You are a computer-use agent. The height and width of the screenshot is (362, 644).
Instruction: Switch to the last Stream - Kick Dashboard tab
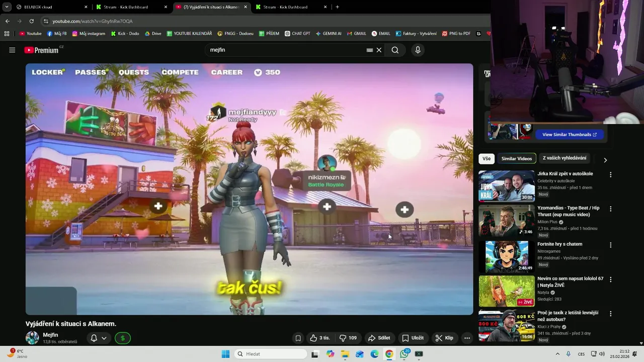pyautogui.click(x=291, y=7)
